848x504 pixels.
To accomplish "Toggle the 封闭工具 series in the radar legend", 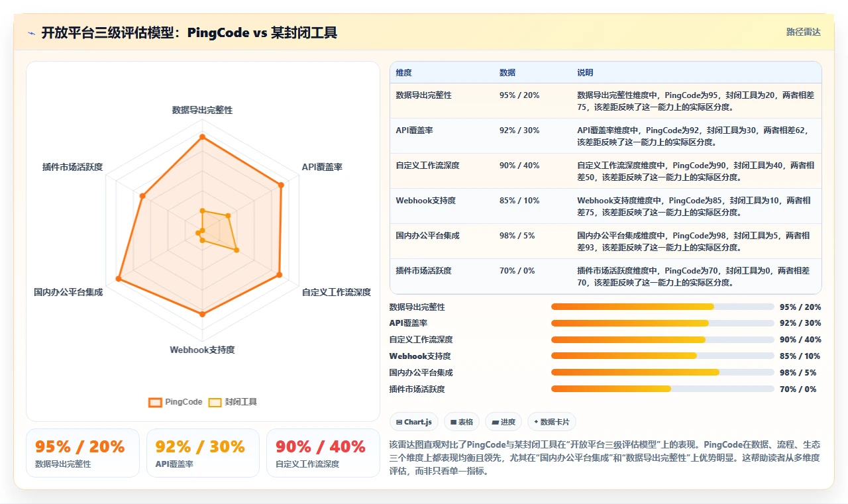I will [233, 402].
